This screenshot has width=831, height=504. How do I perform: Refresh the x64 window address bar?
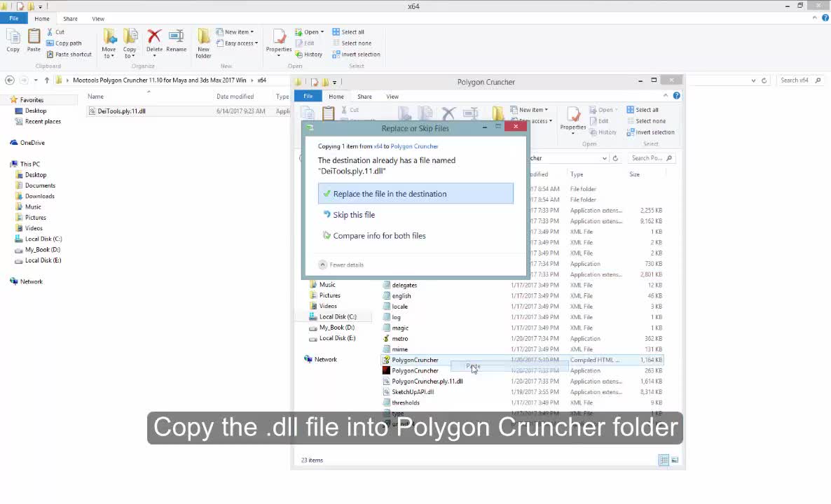[x=764, y=80]
